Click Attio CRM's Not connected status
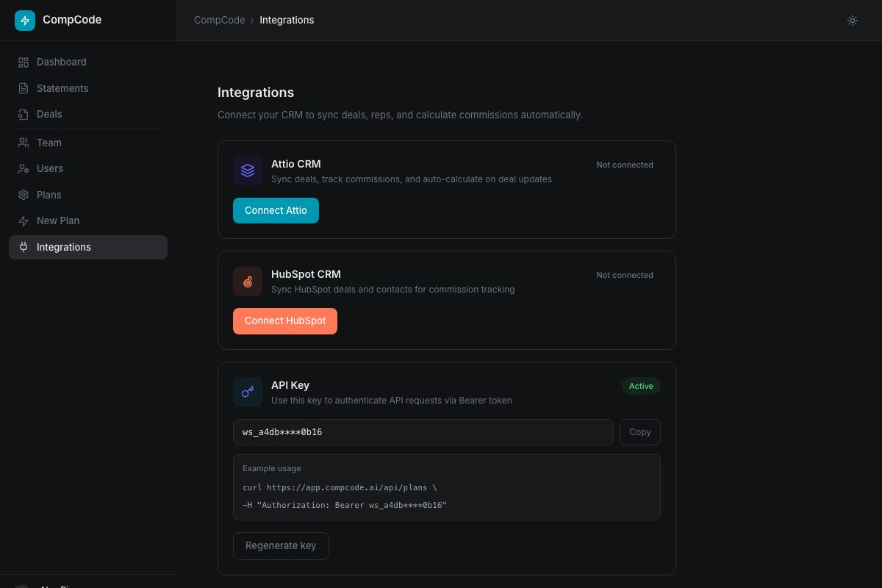The width and height of the screenshot is (882, 588). (x=625, y=165)
